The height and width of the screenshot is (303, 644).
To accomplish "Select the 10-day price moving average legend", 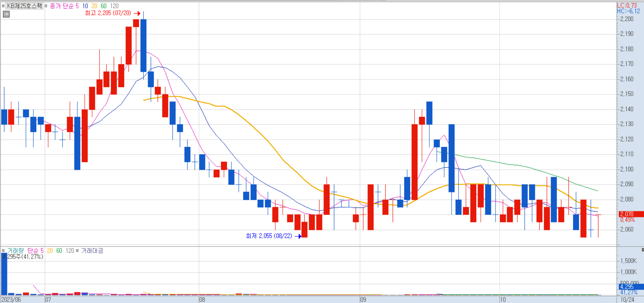I will click(85, 6).
